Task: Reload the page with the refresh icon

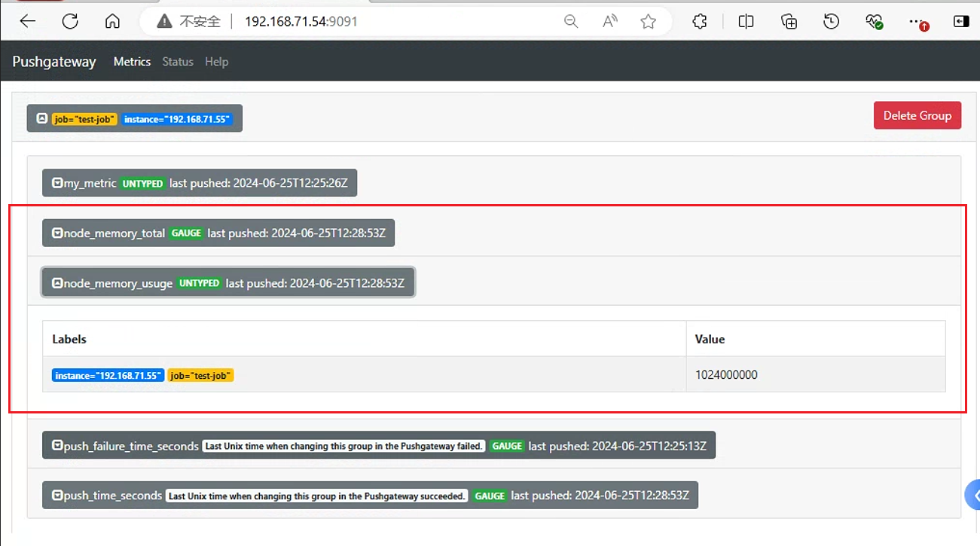Action: coord(70,22)
